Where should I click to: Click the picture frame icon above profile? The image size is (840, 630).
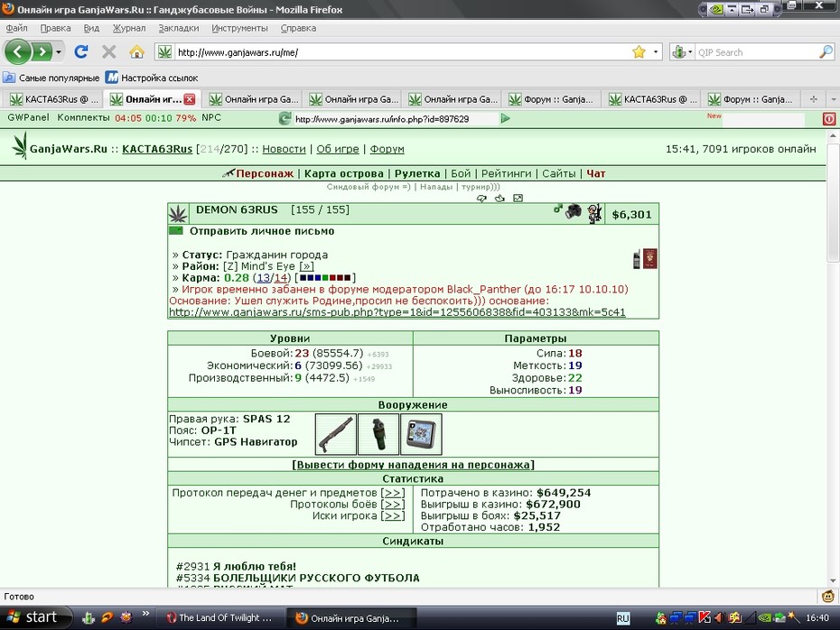518,198
